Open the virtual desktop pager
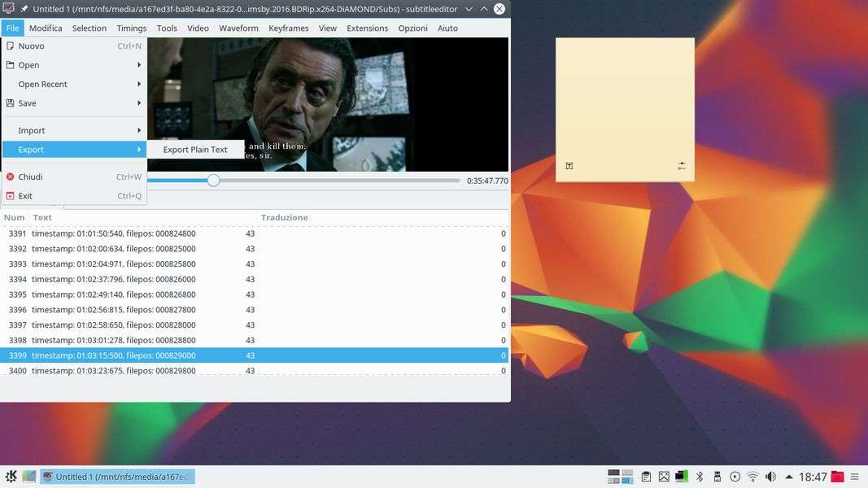 coord(620,477)
